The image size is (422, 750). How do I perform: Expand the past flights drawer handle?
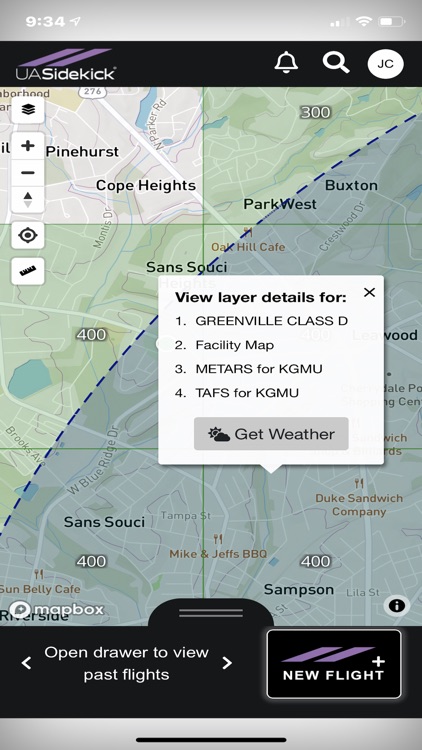[x=211, y=613]
